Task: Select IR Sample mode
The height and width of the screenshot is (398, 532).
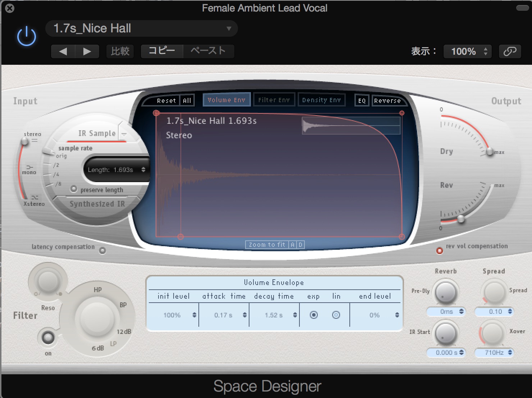Action: [97, 134]
